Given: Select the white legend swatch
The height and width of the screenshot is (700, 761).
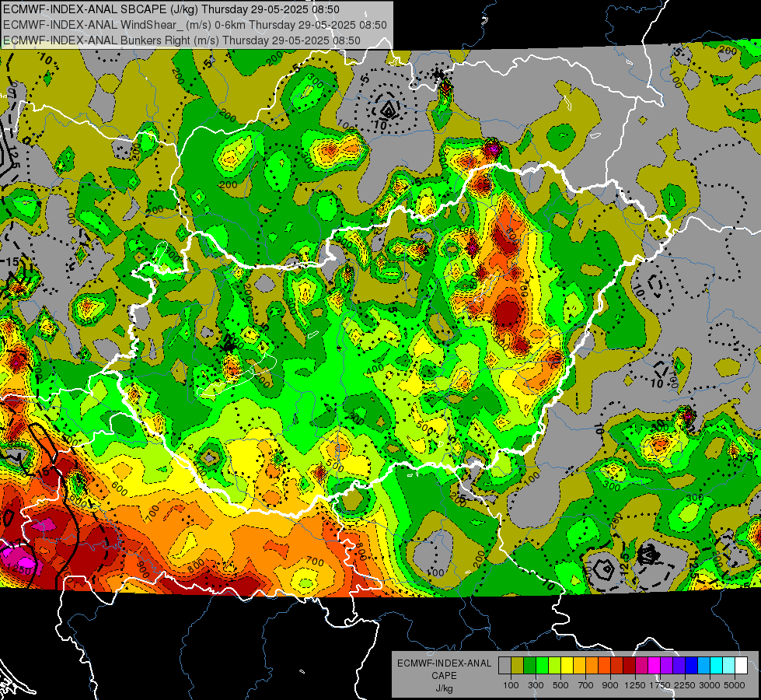Looking at the screenshot, I should click(742, 666).
